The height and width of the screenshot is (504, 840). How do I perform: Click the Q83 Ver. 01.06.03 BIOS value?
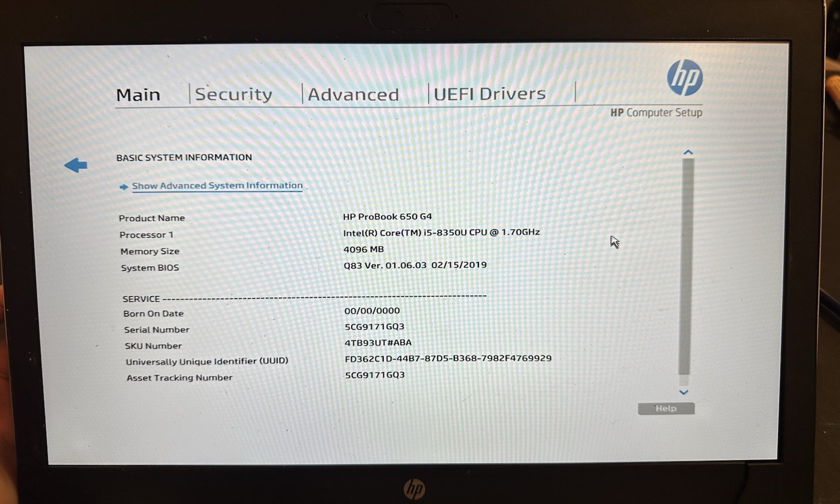[x=415, y=265]
